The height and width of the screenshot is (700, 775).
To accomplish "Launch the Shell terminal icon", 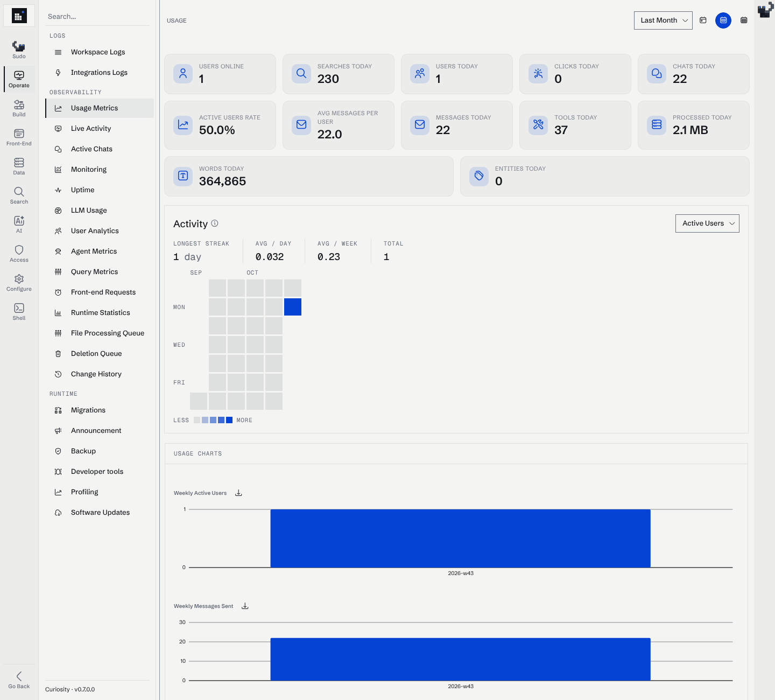I will point(19,311).
